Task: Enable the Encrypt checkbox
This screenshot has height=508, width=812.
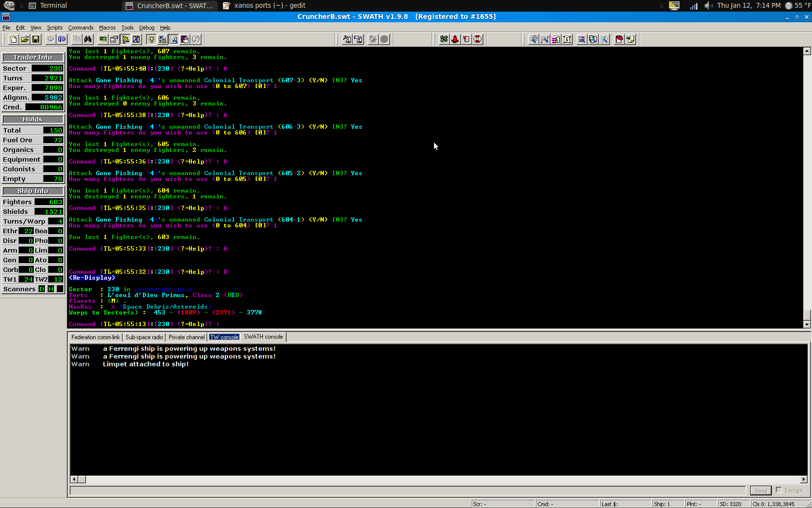Action: click(x=779, y=490)
